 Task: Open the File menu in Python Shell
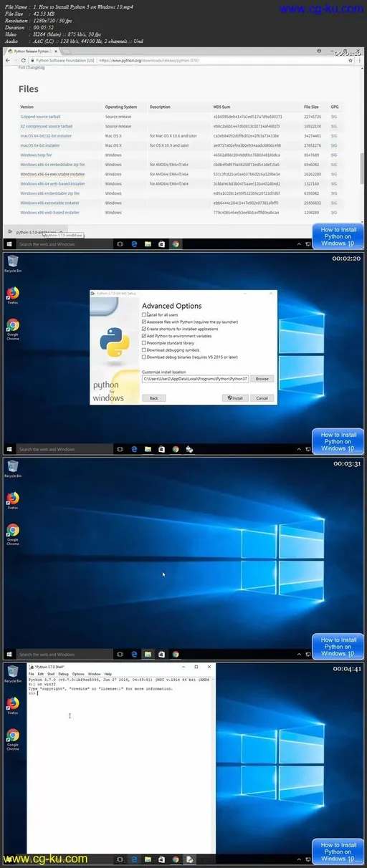32,674
